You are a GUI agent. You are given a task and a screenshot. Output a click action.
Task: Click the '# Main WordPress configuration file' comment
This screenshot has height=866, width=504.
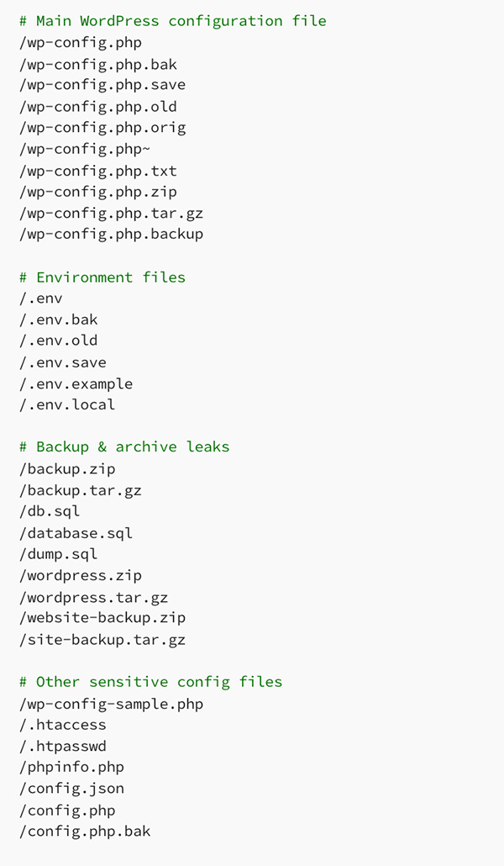[172, 21]
